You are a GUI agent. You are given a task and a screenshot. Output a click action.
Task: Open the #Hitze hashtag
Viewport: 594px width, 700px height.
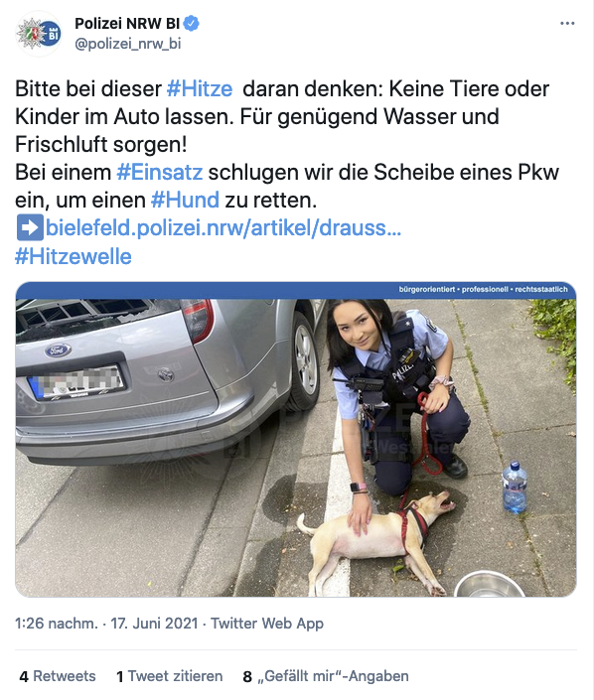pyautogui.click(x=200, y=88)
